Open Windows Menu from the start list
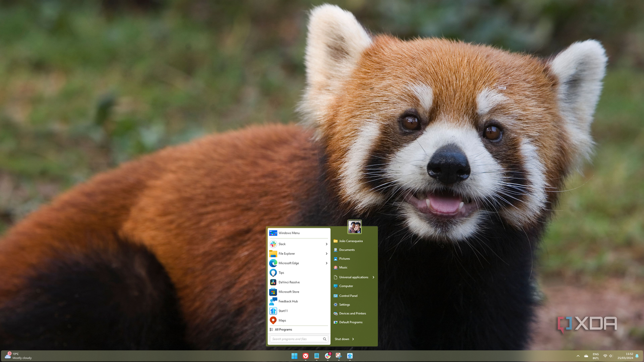 (x=299, y=233)
